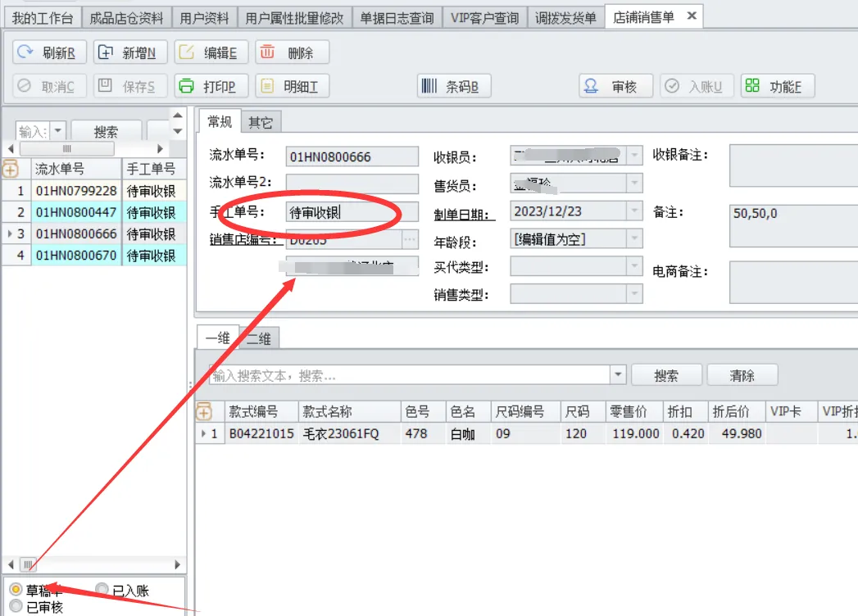Click the 清除 clear button
Viewport: 858px width, 616px height.
coord(742,375)
